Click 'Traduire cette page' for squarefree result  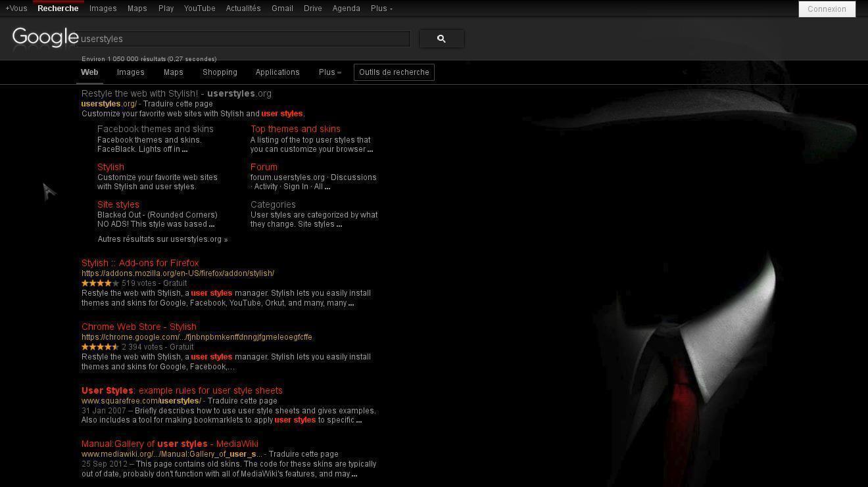[x=242, y=401]
